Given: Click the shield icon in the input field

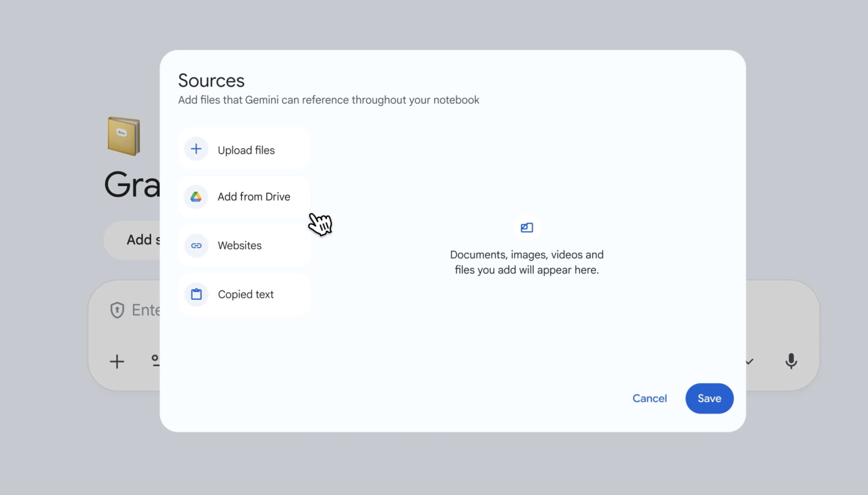Looking at the screenshot, I should 117,310.
